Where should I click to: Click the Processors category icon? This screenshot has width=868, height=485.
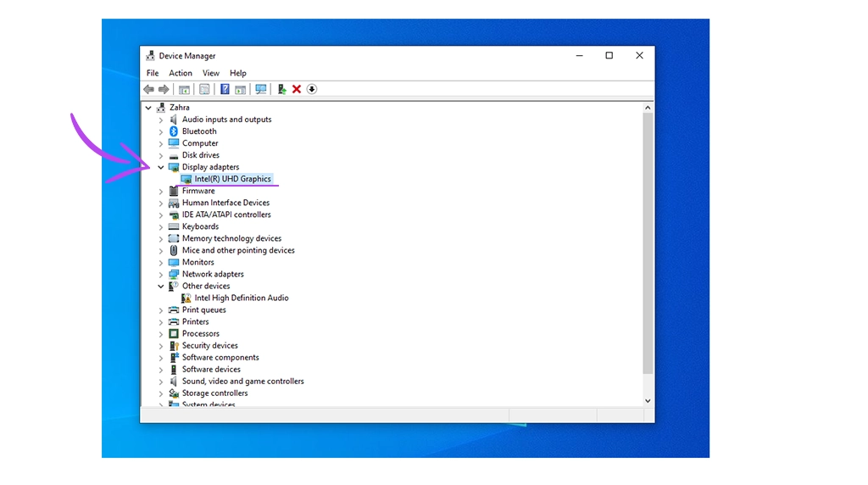(173, 334)
